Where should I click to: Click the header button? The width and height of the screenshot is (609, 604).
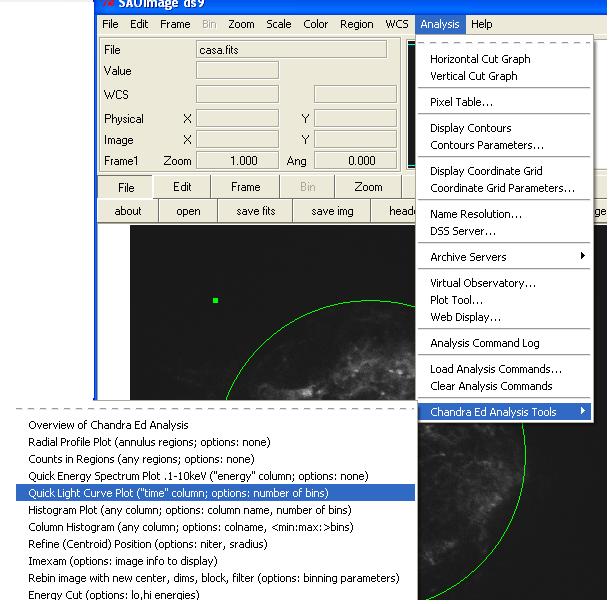[393, 211]
